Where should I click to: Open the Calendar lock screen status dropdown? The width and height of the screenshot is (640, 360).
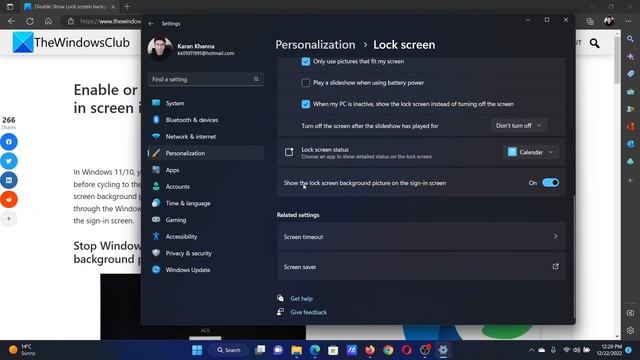click(530, 152)
